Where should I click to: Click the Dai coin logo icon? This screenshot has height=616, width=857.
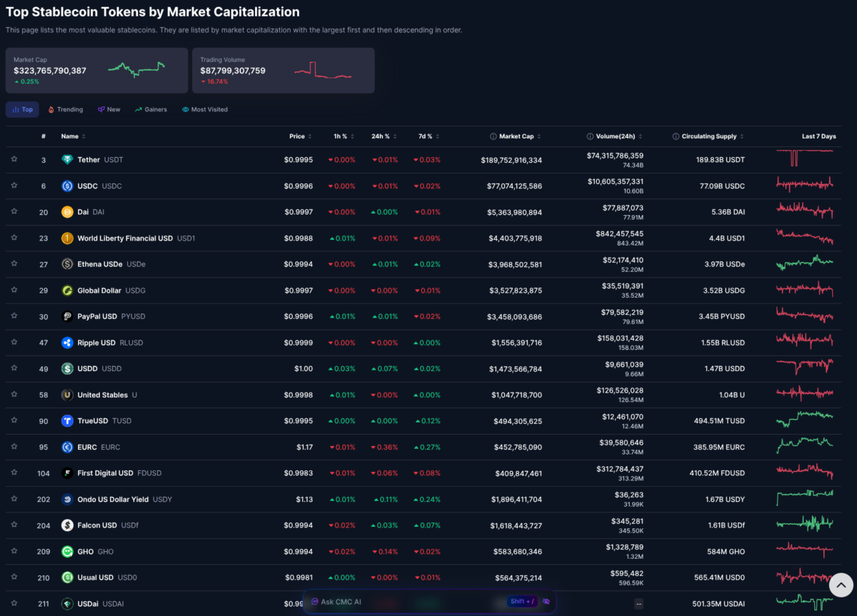(67, 212)
